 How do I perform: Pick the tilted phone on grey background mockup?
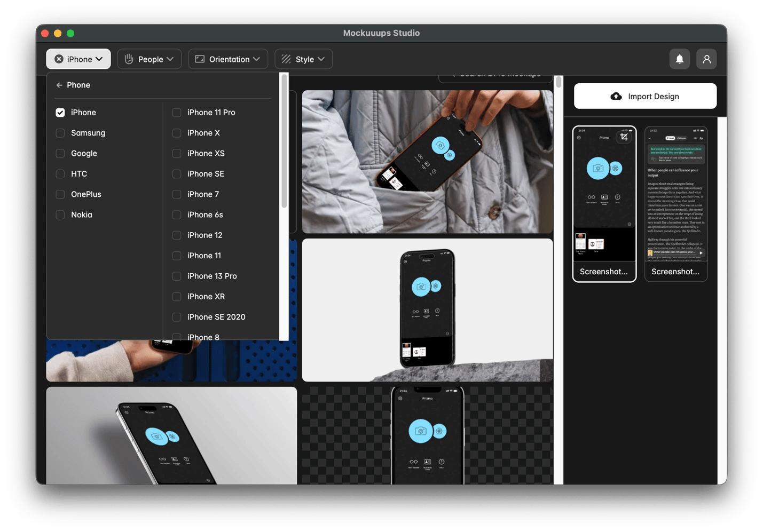pyautogui.click(x=171, y=435)
